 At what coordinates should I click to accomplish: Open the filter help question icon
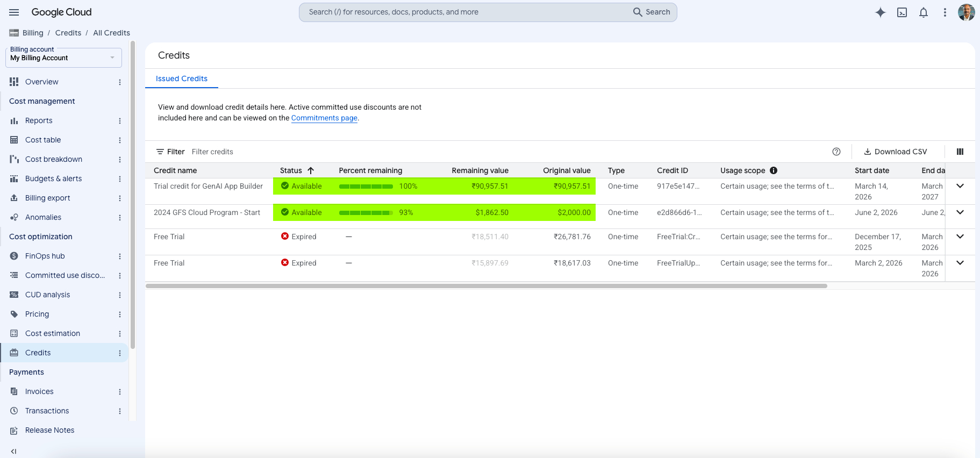(836, 152)
